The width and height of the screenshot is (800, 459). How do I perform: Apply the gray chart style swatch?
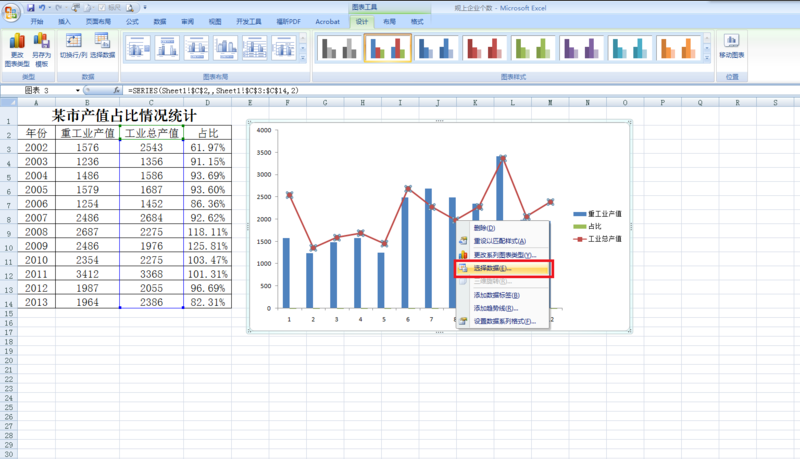pos(339,48)
